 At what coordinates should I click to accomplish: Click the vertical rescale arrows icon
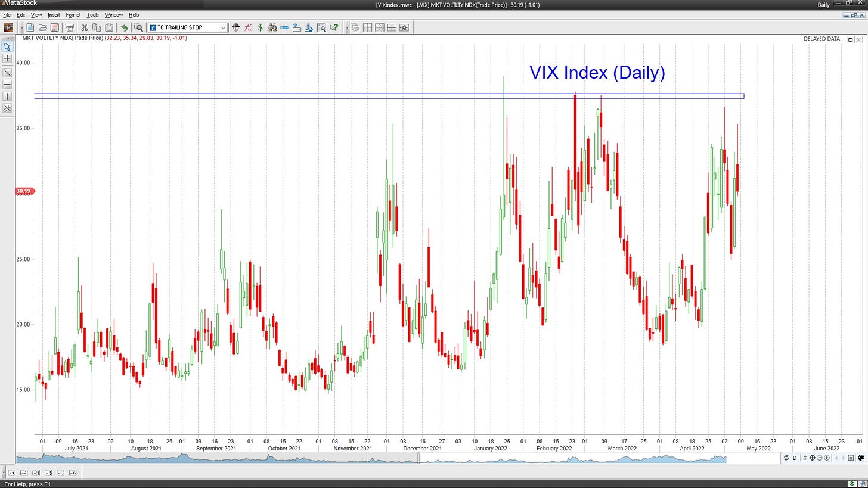[x=805, y=458]
